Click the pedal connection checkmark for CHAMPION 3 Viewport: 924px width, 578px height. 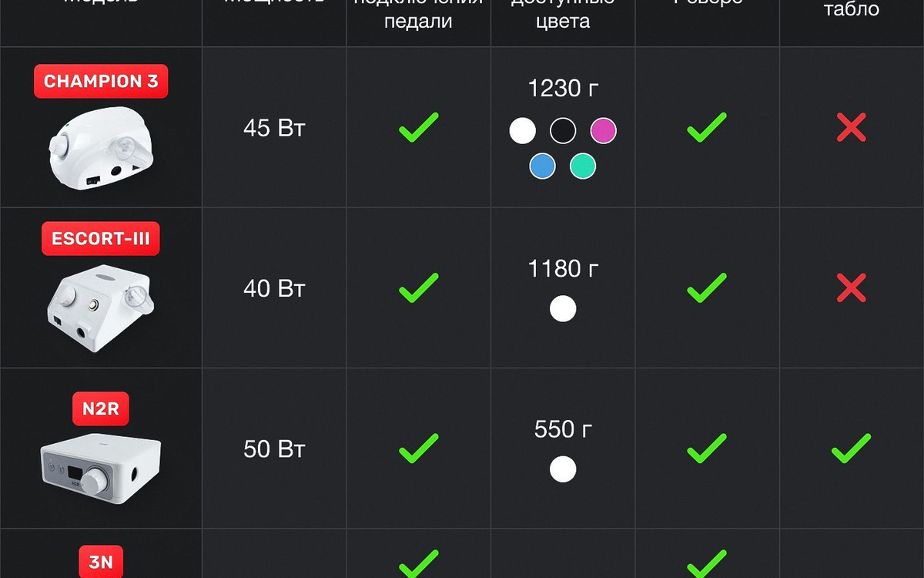[x=418, y=127]
